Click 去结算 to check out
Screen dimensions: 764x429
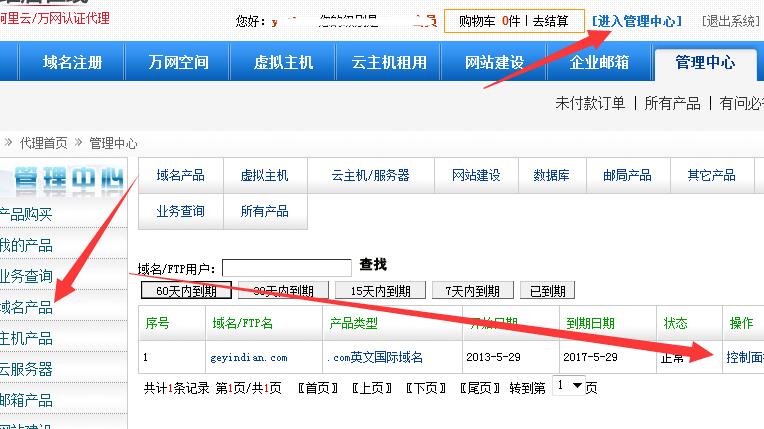(x=552, y=21)
